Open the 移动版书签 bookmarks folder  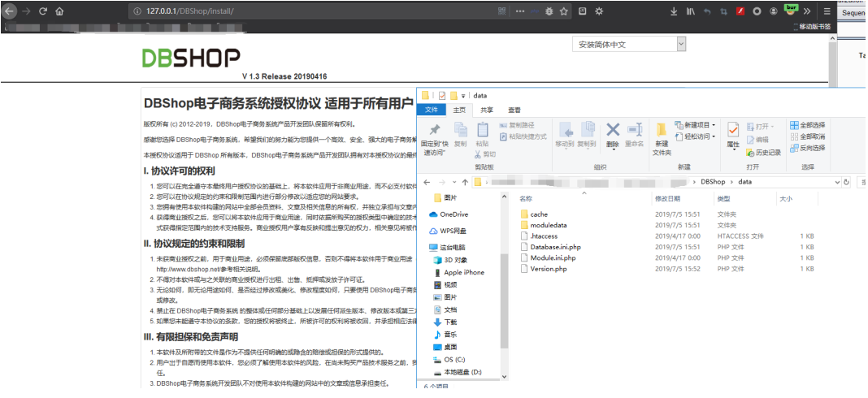pyautogui.click(x=812, y=27)
